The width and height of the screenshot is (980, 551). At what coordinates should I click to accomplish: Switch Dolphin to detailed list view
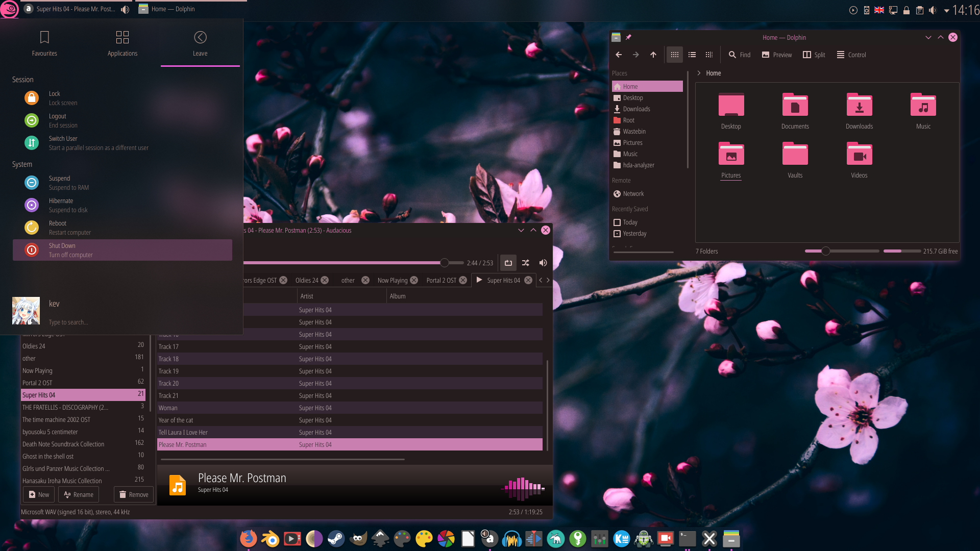point(692,55)
